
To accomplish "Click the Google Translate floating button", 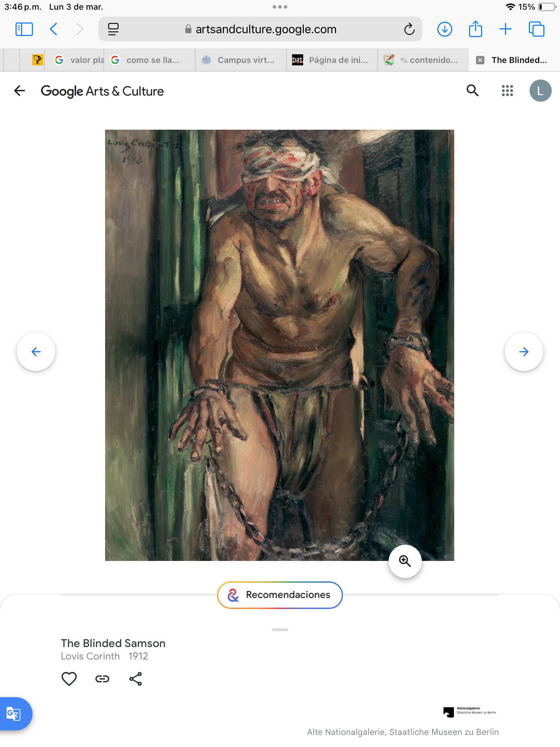I will pos(15,714).
